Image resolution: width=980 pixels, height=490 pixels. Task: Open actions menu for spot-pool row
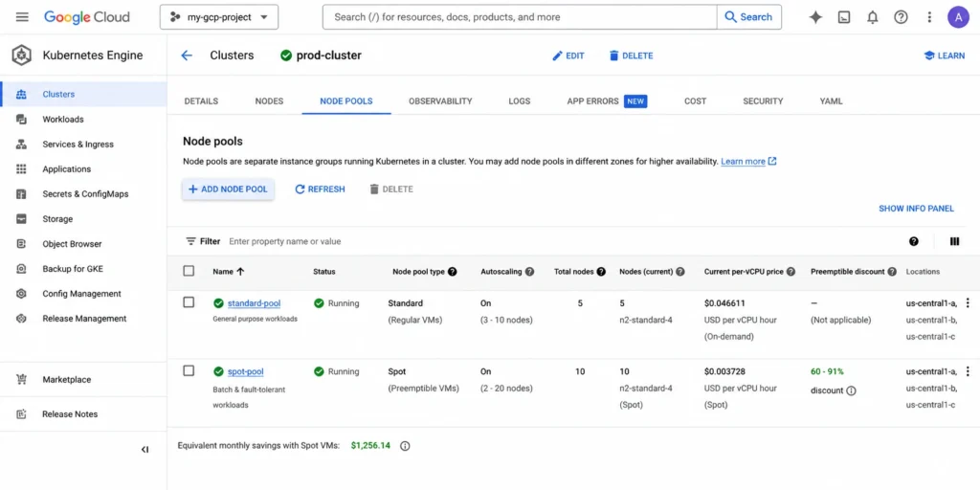point(968,371)
